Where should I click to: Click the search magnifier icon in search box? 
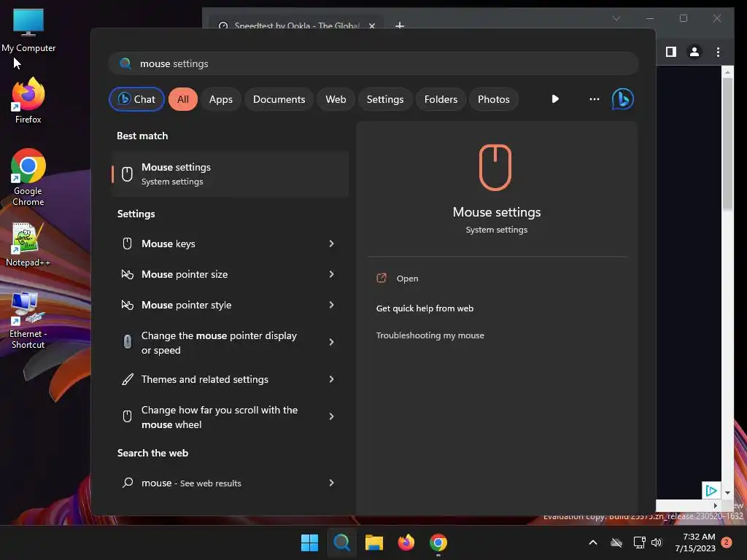(x=125, y=63)
